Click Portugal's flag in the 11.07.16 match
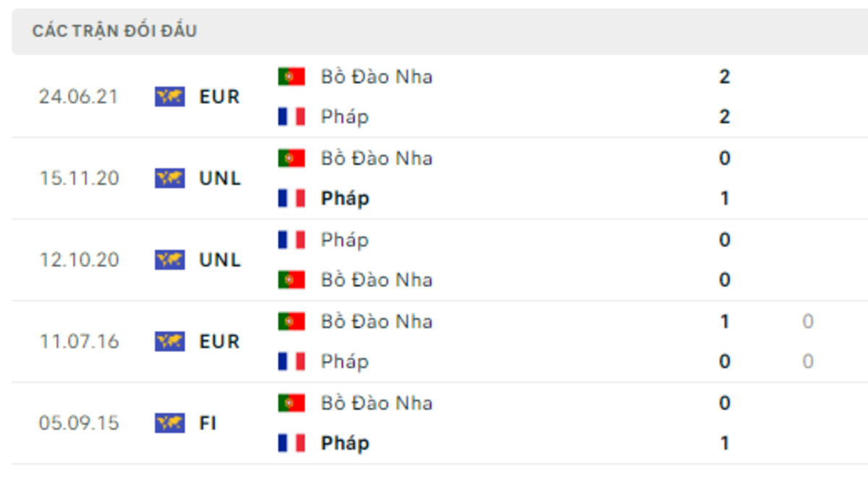The width and height of the screenshot is (868, 483). click(292, 322)
